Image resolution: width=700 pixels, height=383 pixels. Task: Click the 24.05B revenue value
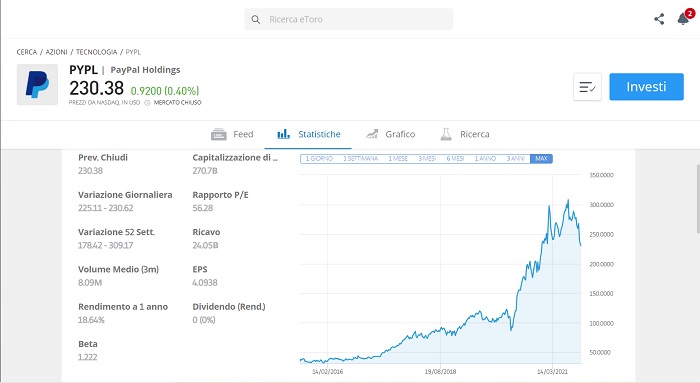(205, 246)
